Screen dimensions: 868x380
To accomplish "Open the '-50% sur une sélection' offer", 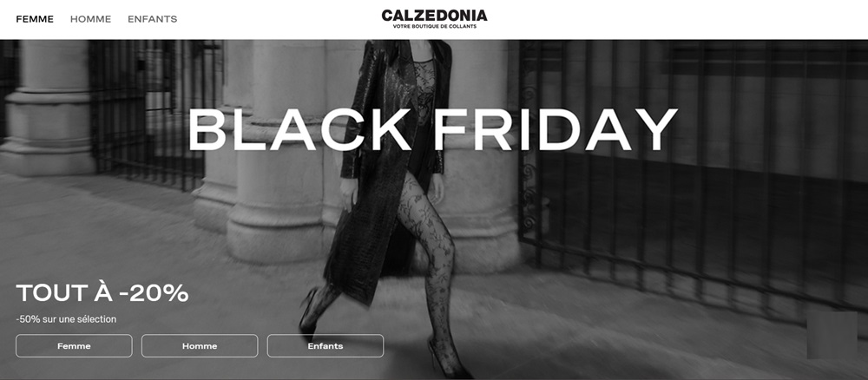I will pyautogui.click(x=67, y=319).
